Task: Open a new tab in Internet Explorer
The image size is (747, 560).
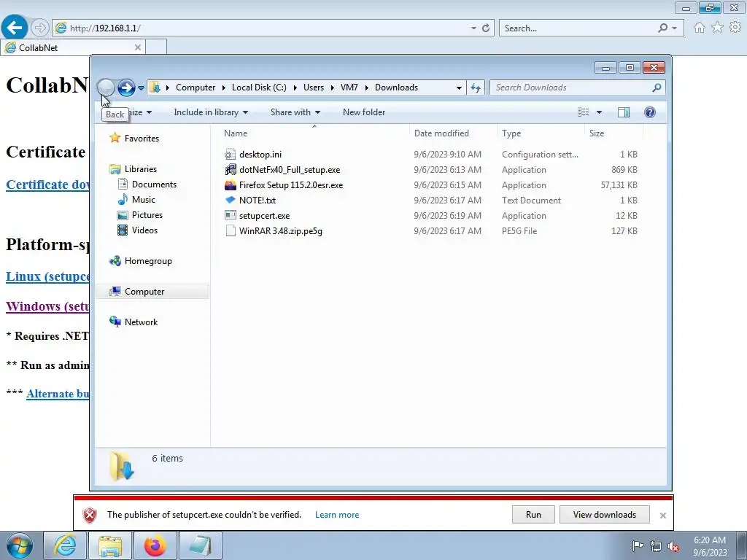Action: [x=156, y=47]
